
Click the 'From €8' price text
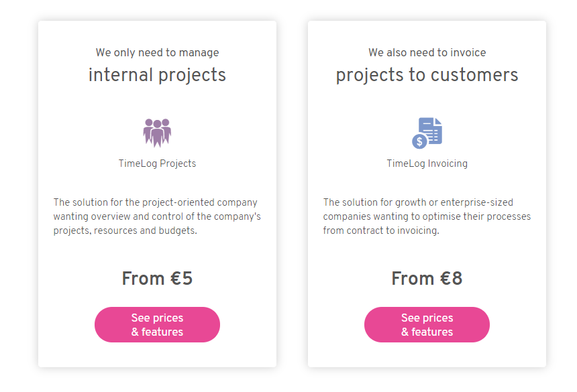[x=427, y=279]
